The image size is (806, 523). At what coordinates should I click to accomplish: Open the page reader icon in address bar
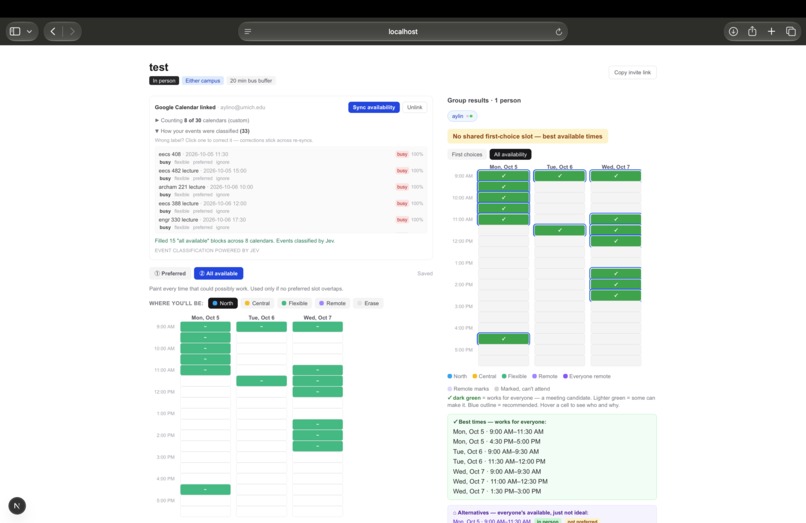point(248,31)
